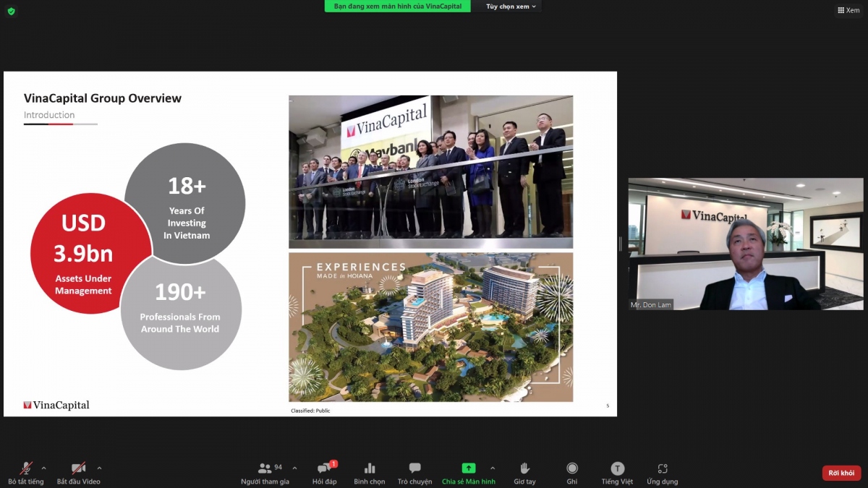Click the 190+ Professionals circle
868x488 pixels.
[180, 309]
